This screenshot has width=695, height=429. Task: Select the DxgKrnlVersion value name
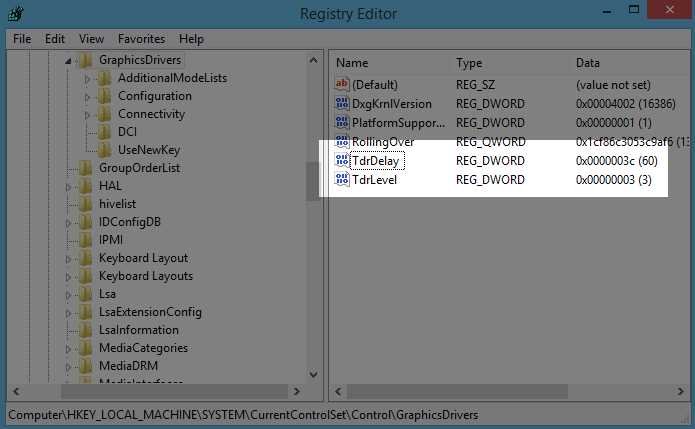point(392,104)
